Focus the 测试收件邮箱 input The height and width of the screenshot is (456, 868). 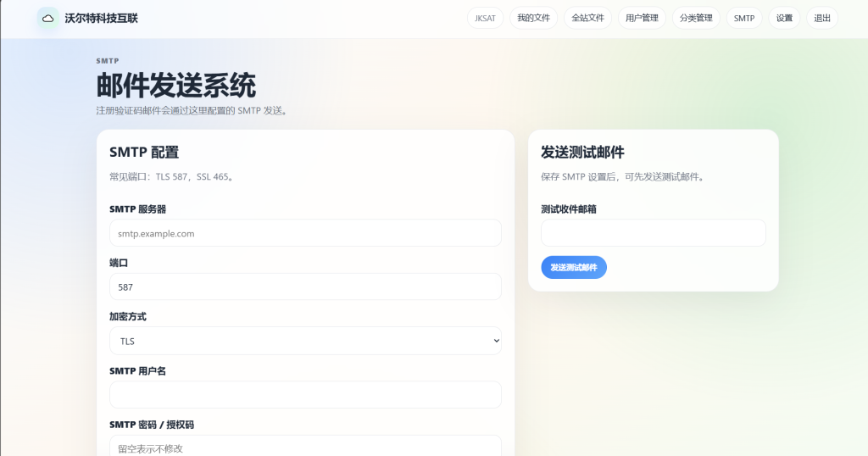[x=654, y=233]
